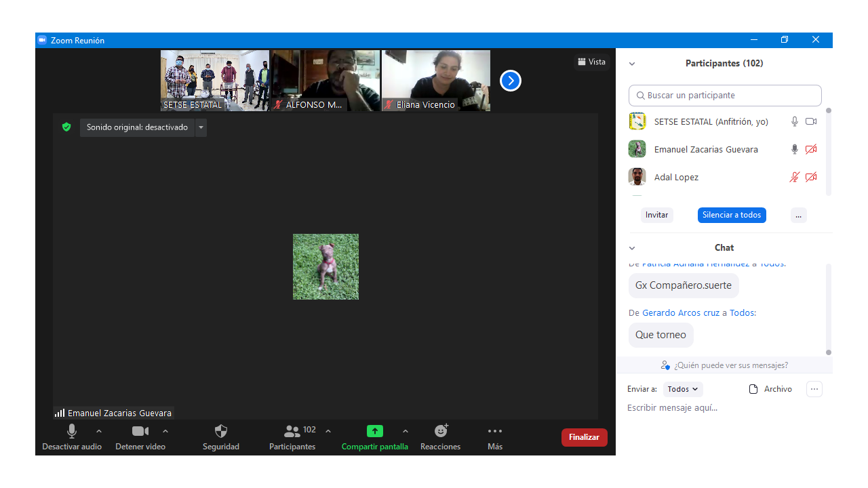Click the Adal Lopez name in list

[676, 178]
